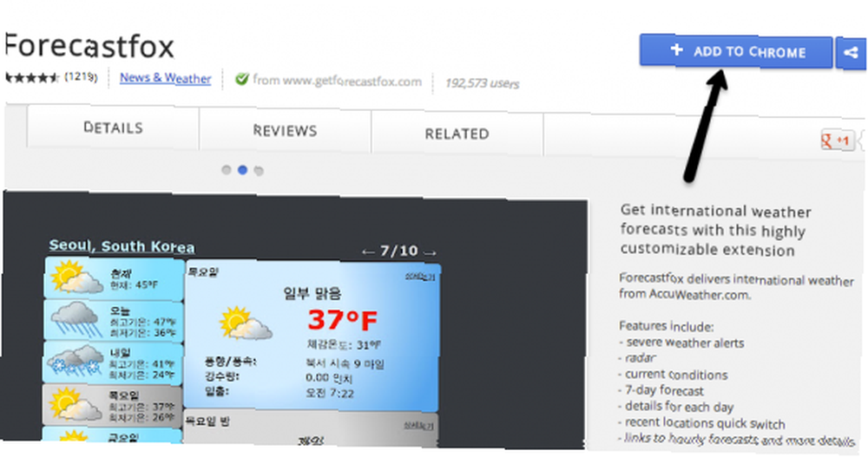Open the News & Weather category link
This screenshot has height=457, width=868.
coord(165,78)
